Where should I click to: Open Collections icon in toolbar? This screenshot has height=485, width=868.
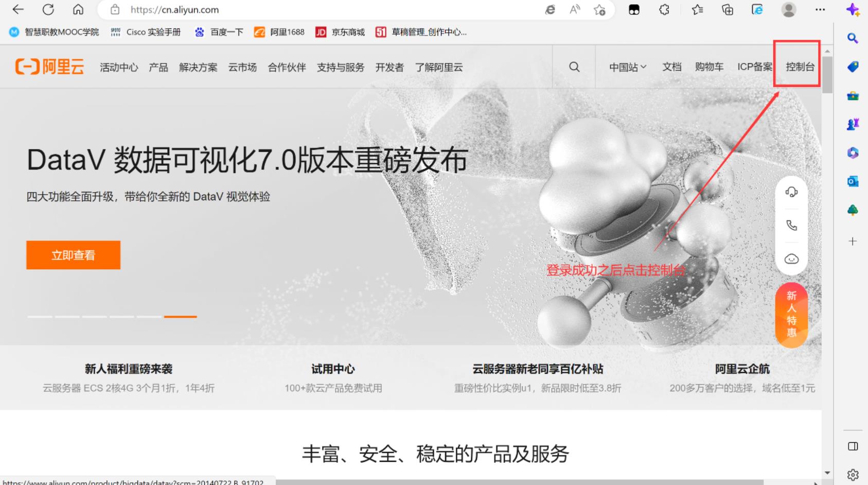pyautogui.click(x=728, y=9)
